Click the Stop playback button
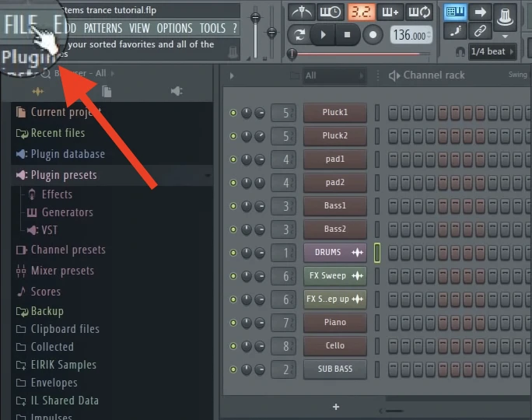Image resolution: width=532 pixels, height=420 pixels. point(347,35)
